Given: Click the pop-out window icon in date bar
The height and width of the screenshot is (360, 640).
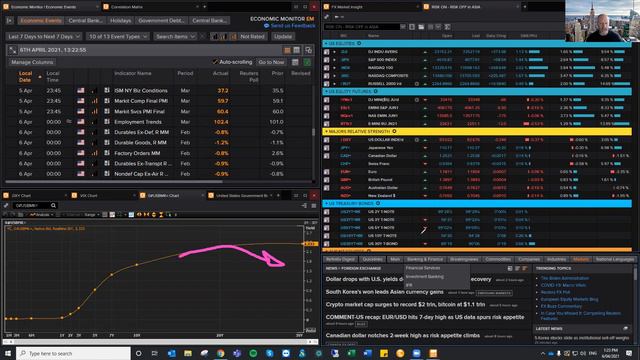Looking at the screenshot, I should point(308,50).
